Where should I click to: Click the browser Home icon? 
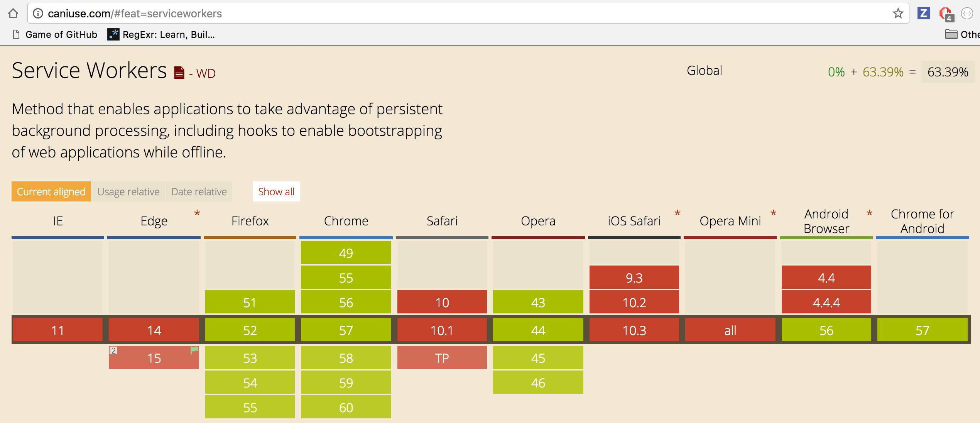tap(13, 14)
